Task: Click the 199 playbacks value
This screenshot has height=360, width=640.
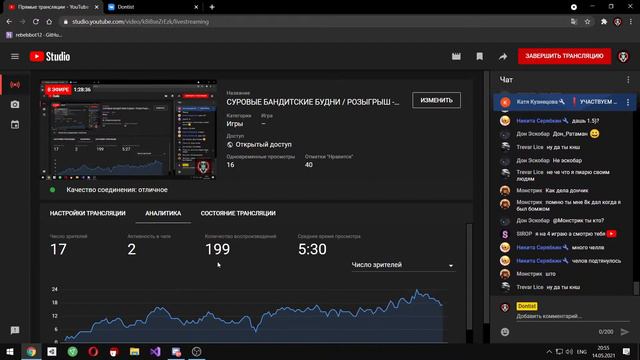Action: point(218,249)
